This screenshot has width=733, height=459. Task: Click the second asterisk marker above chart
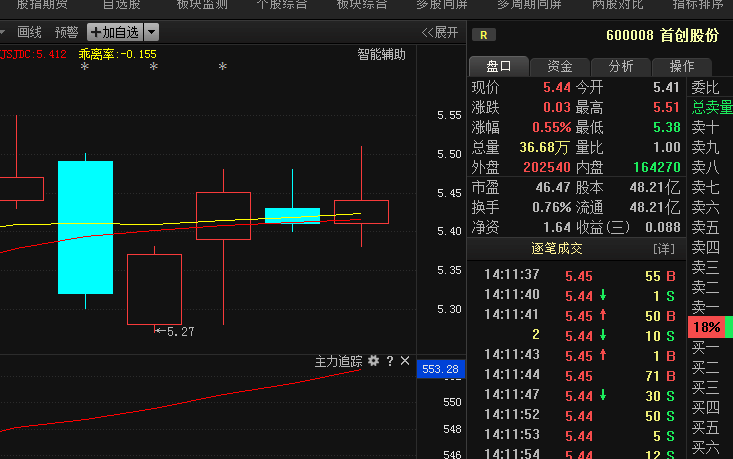click(x=153, y=67)
